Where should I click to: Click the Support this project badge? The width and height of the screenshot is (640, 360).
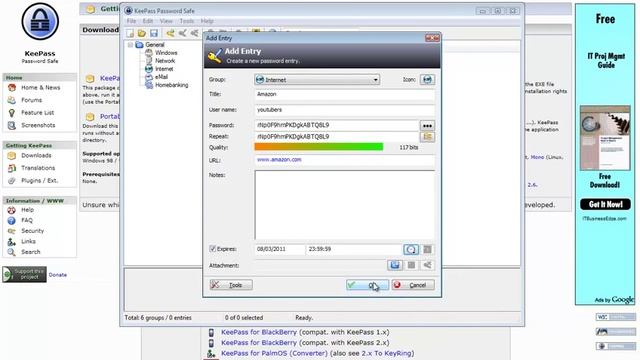tap(24, 274)
